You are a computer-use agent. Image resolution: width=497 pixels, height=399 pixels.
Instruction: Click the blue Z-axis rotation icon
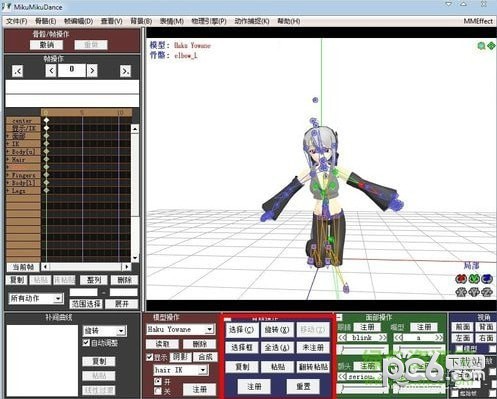tap(487, 279)
